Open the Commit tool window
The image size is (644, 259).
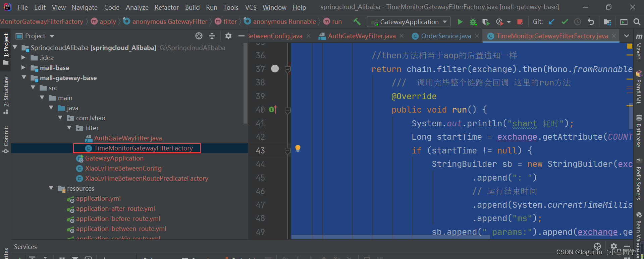(6, 140)
